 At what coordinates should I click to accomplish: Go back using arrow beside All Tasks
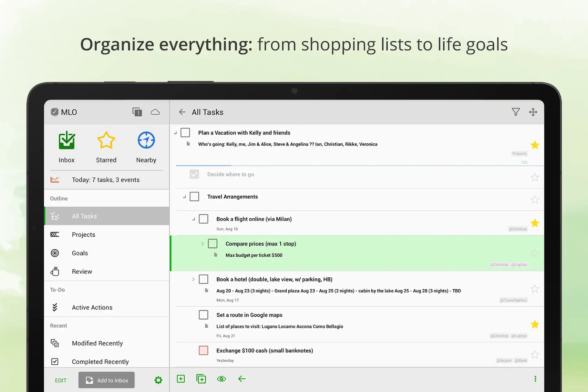point(182,112)
